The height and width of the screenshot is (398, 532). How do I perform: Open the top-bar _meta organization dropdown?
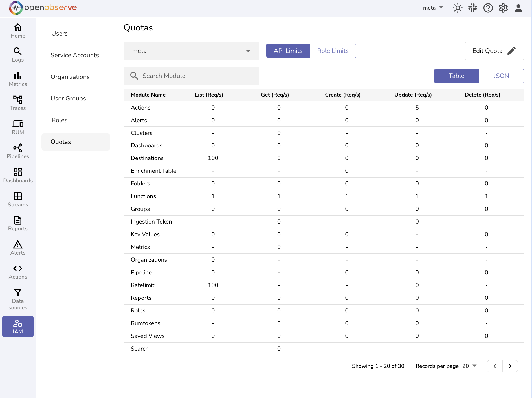point(432,8)
